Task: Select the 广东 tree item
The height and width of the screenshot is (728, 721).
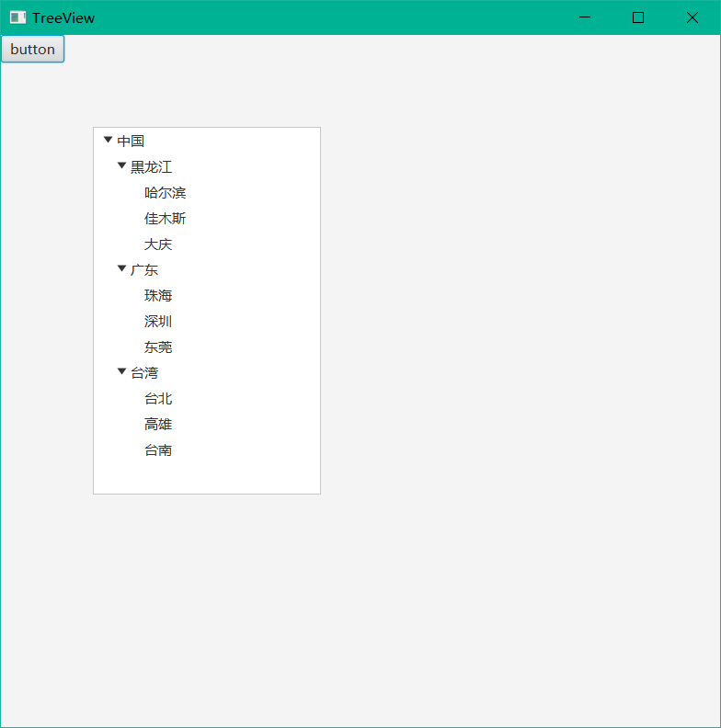Action: tap(207, 269)
